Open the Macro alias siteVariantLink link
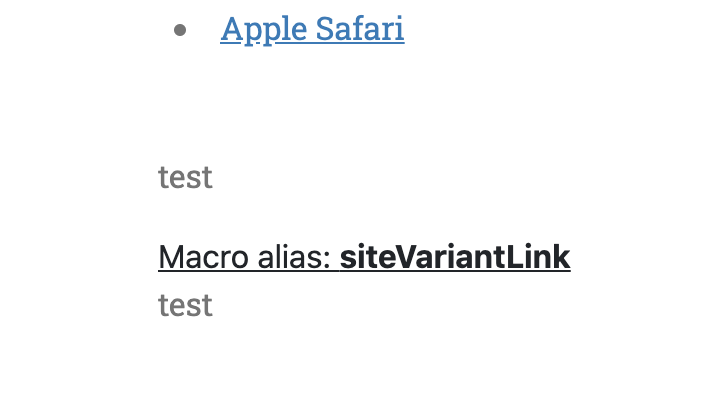 point(364,257)
